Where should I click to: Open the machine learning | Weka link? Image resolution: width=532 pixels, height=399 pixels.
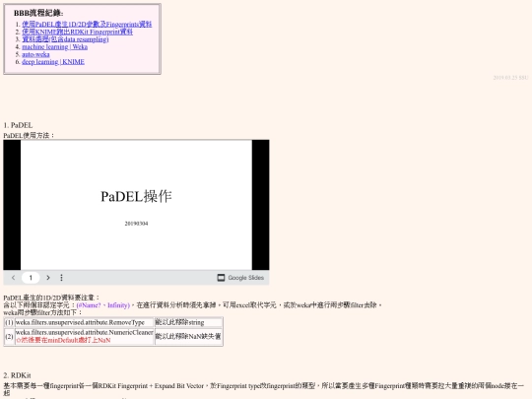pos(54,47)
